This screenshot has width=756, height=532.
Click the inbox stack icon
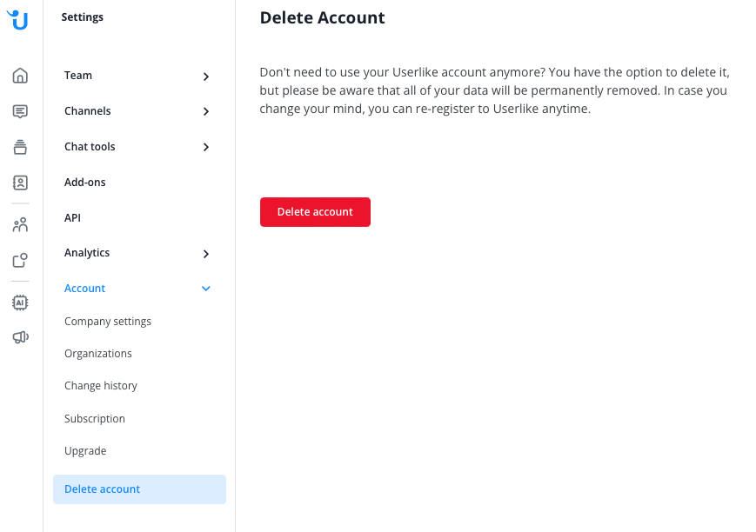(20, 147)
